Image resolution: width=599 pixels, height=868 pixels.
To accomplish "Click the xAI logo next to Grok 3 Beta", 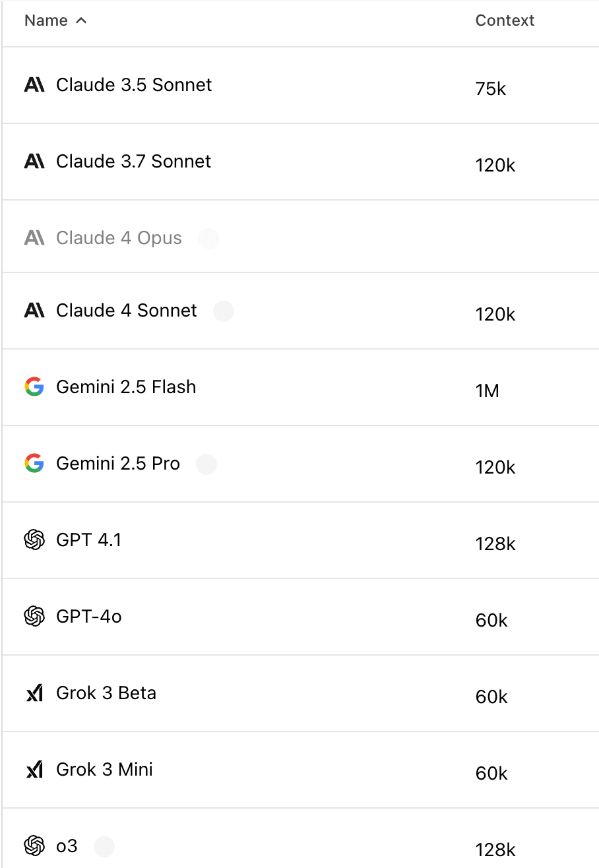I will click(x=34, y=693).
